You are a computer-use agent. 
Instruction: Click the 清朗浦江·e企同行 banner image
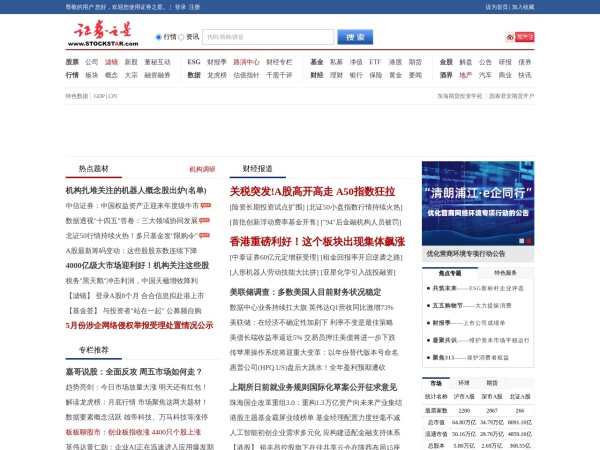(x=478, y=203)
